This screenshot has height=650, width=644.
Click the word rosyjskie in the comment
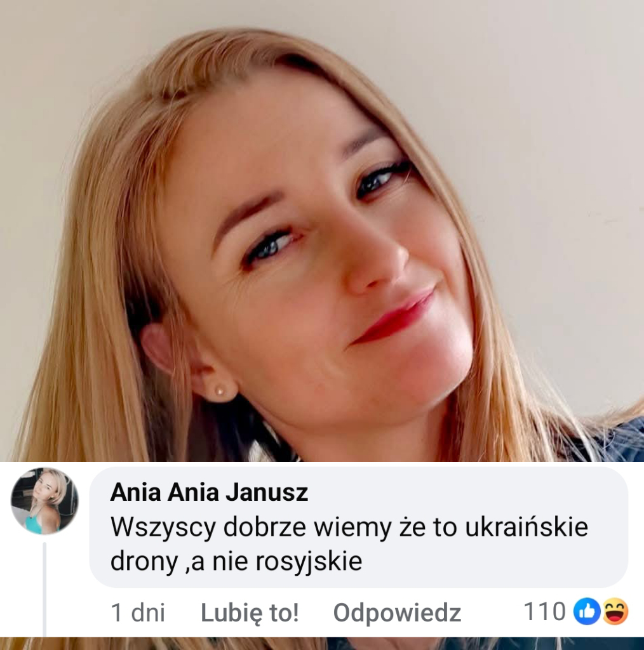tap(309, 562)
